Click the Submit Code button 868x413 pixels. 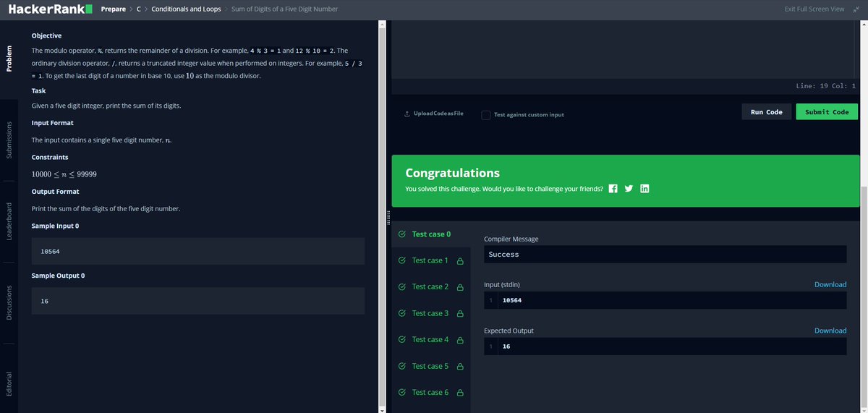coord(827,112)
